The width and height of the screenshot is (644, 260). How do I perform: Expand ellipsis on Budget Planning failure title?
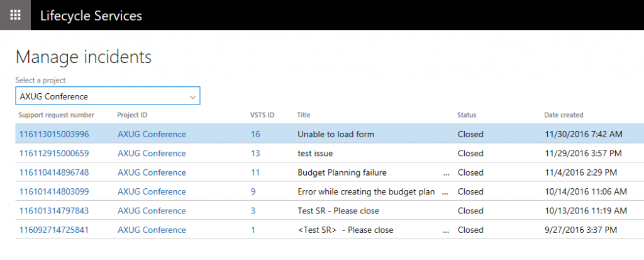point(447,173)
